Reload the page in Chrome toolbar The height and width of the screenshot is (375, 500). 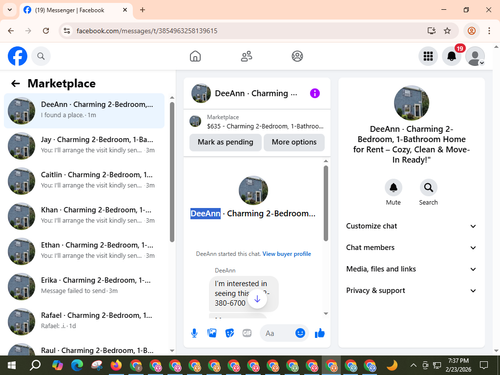[46, 31]
